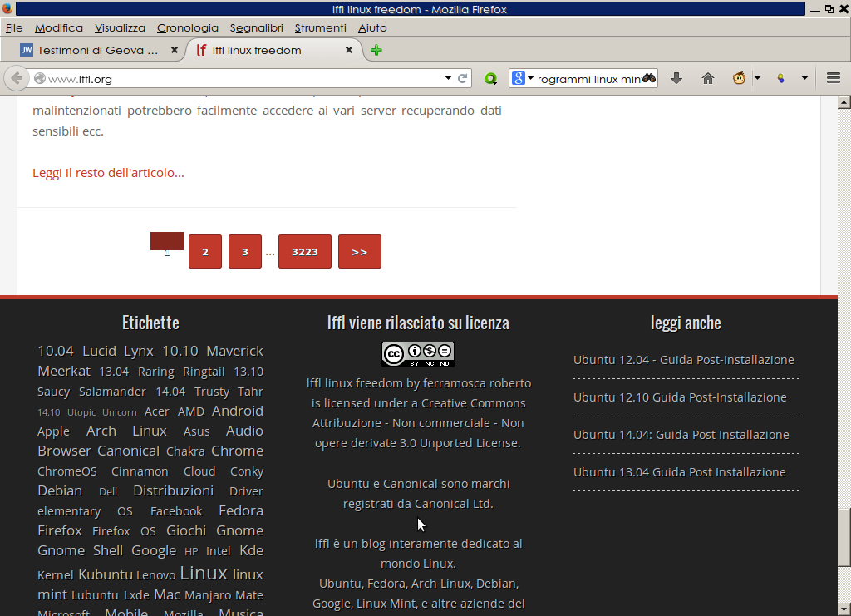The width and height of the screenshot is (851, 616).
Task: Click the Chakra tag
Action: pyautogui.click(x=185, y=451)
